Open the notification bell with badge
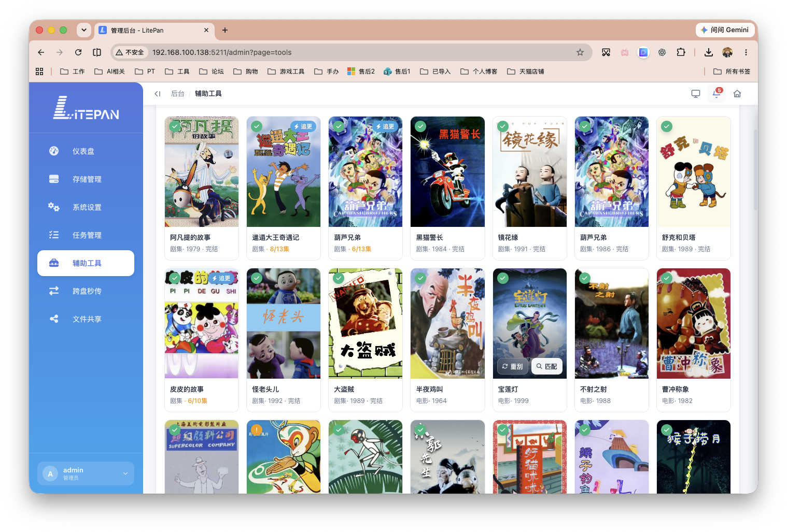 716,94
